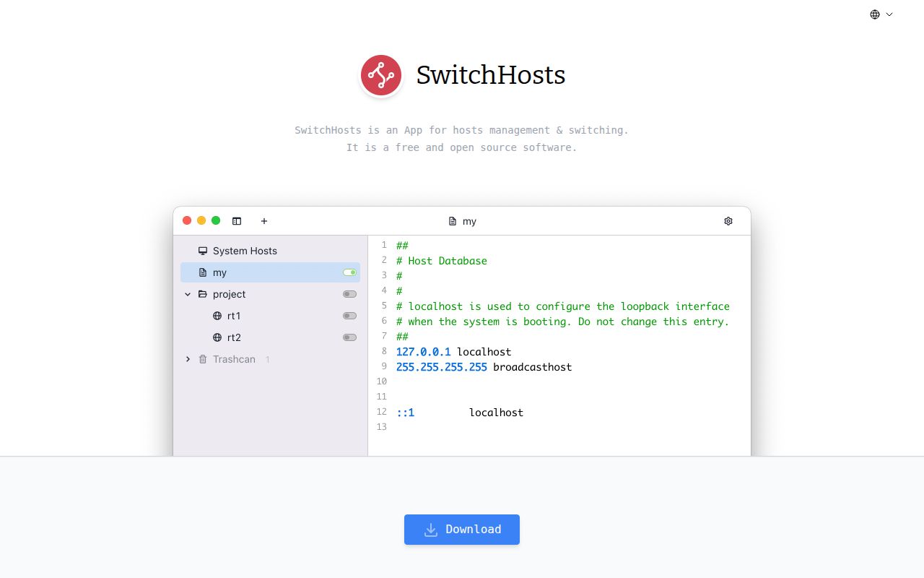Select the rt2 remote hosts entry
Image resolution: width=924 pixels, height=578 pixels.
coord(270,337)
